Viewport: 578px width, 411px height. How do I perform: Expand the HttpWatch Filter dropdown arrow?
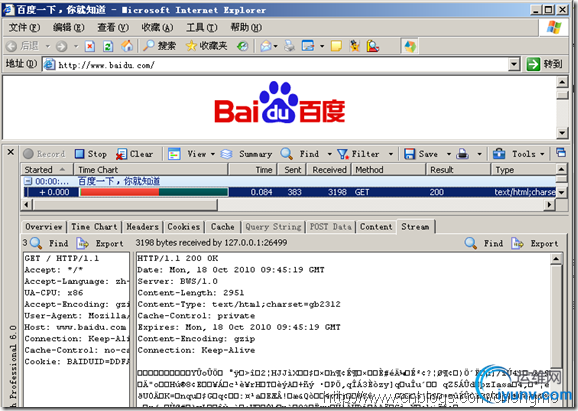click(x=391, y=154)
